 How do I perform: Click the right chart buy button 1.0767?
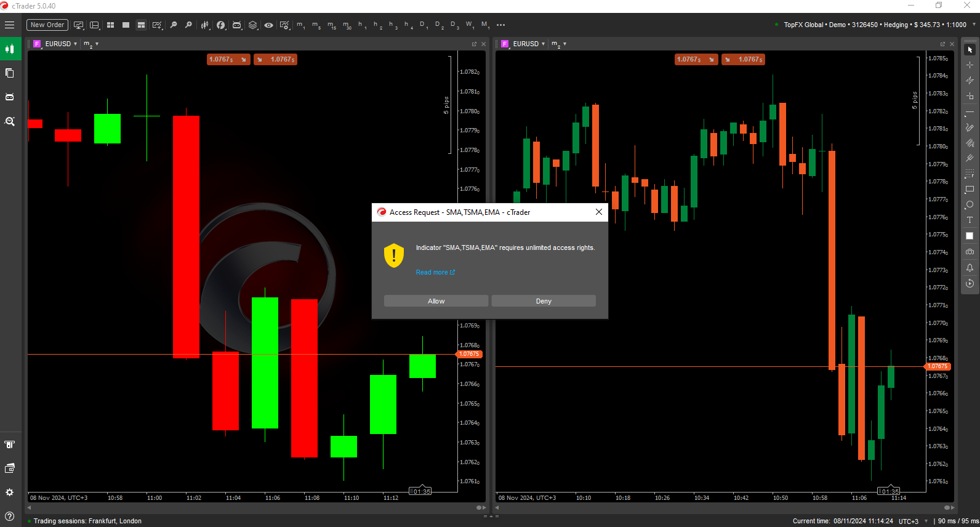pyautogui.click(x=743, y=60)
